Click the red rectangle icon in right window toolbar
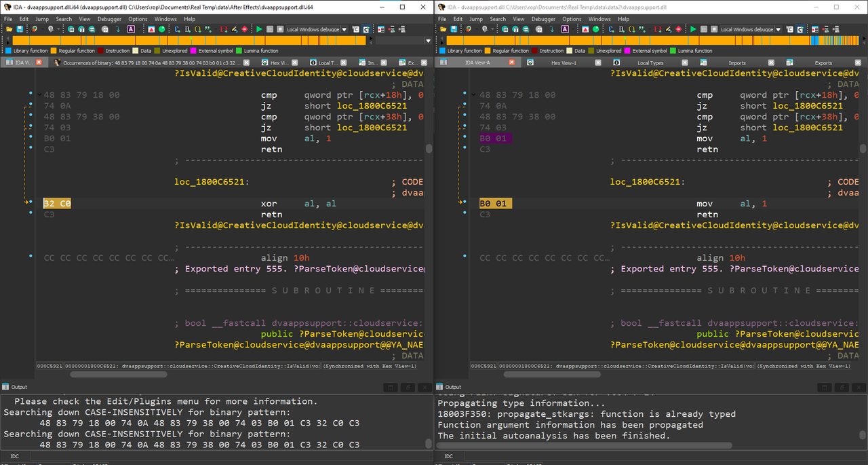The height and width of the screenshot is (465, 868). 658,30
